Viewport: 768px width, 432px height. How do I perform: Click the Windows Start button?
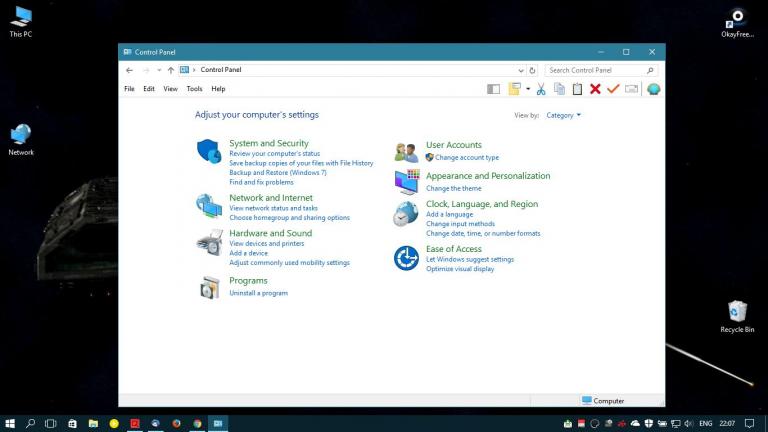[10, 423]
